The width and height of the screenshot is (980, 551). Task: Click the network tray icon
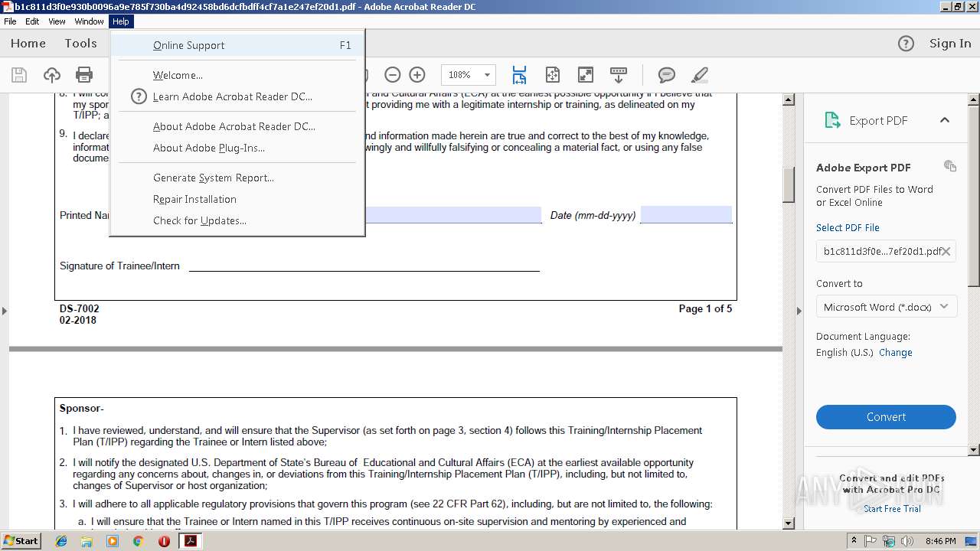click(x=889, y=541)
